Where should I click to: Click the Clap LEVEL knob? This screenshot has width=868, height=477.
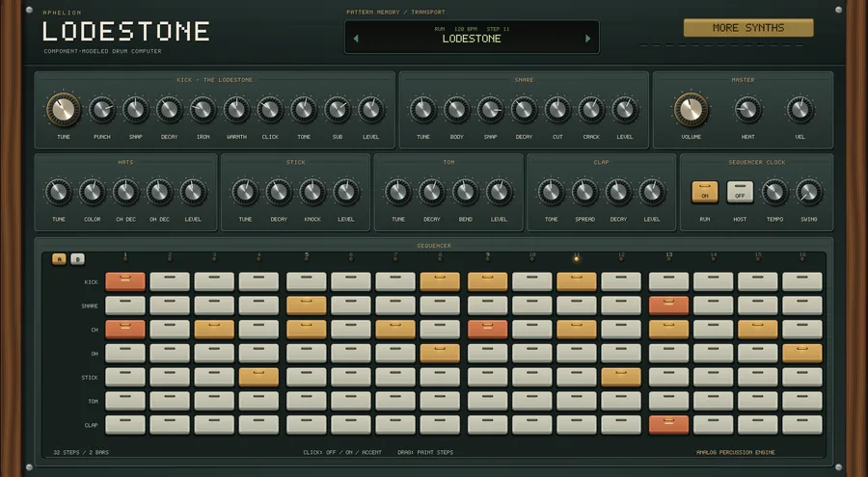(652, 192)
